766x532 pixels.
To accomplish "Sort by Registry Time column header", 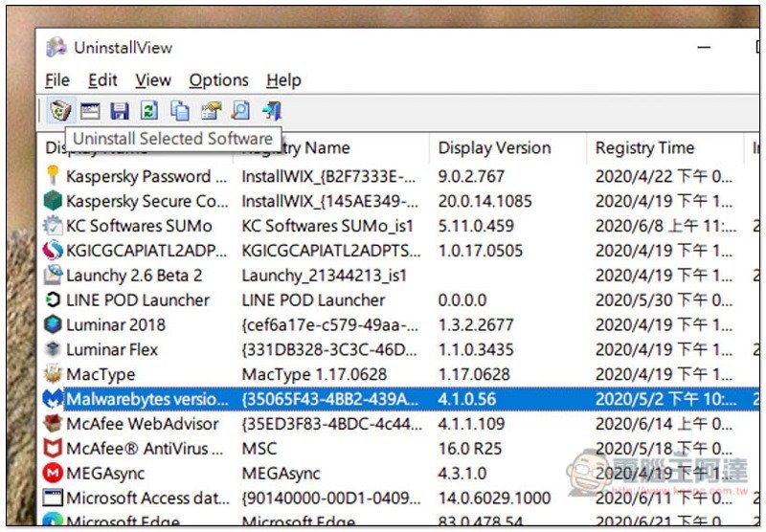I will pyautogui.click(x=644, y=148).
